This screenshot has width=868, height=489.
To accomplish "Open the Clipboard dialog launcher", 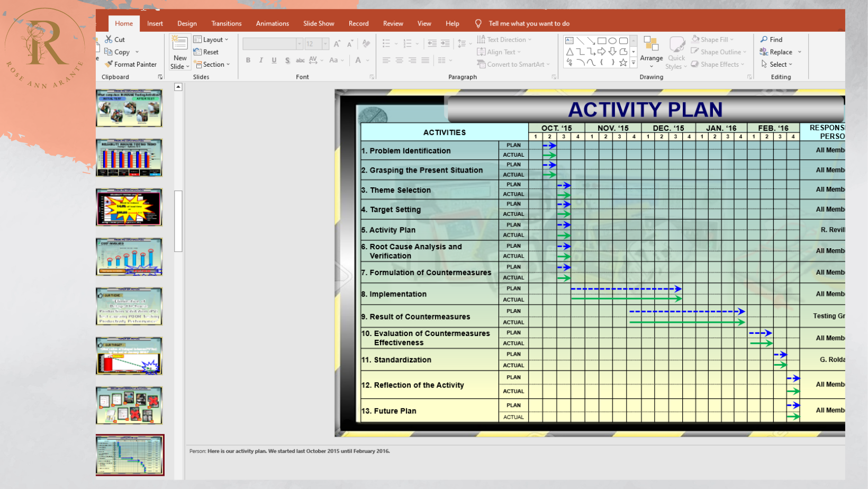I will coord(160,77).
